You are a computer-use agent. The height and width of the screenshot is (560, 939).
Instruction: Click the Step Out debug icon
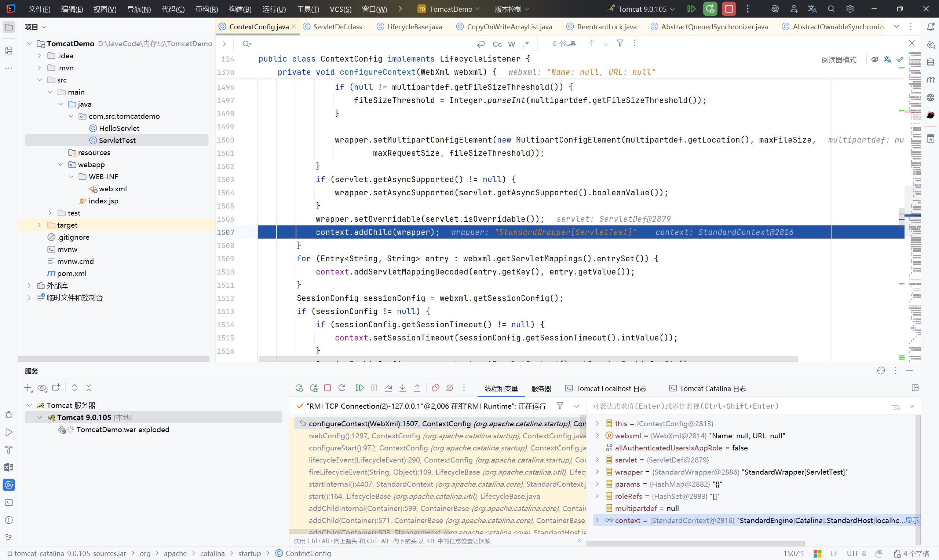(x=417, y=388)
